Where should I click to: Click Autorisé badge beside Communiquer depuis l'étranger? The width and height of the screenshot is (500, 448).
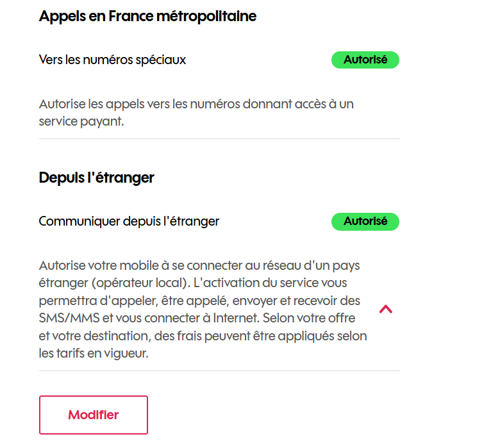365,222
